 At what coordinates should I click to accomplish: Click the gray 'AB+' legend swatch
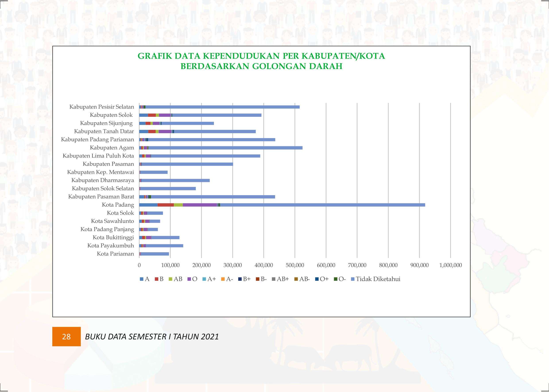click(x=274, y=279)
